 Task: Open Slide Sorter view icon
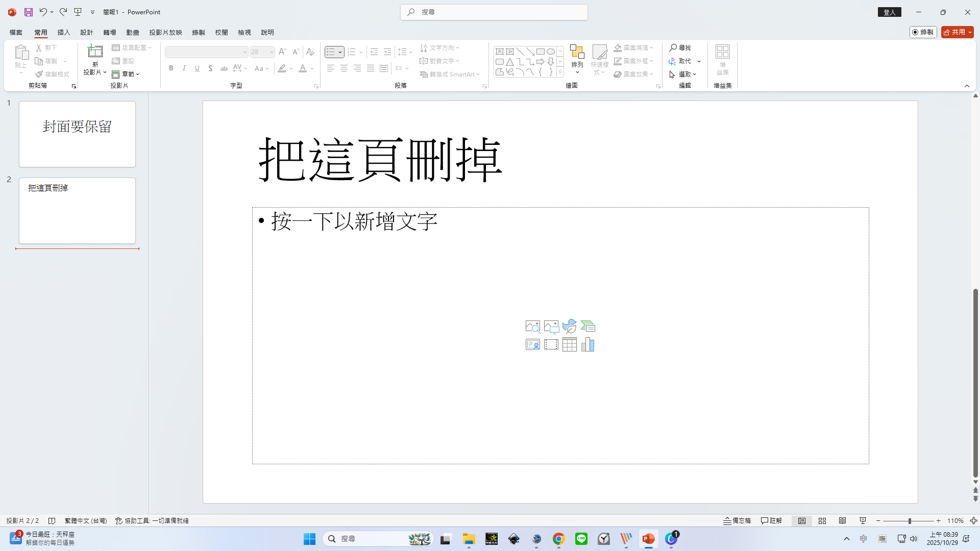[x=822, y=521]
